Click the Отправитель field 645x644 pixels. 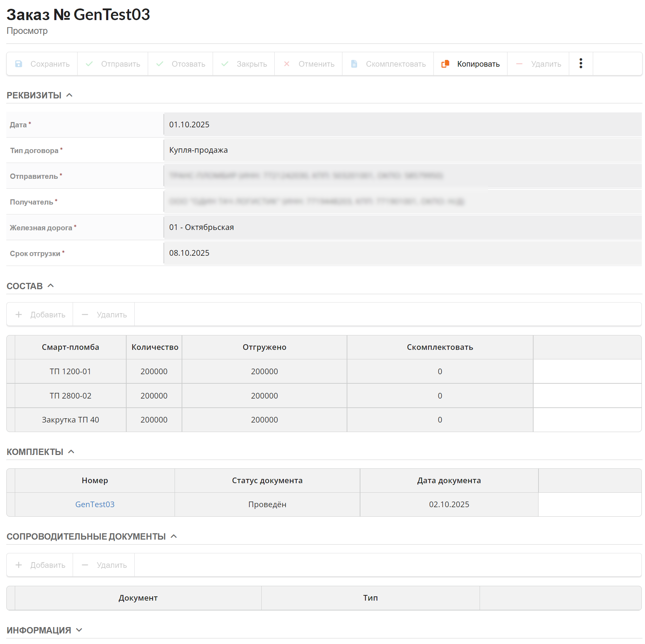[x=403, y=176]
